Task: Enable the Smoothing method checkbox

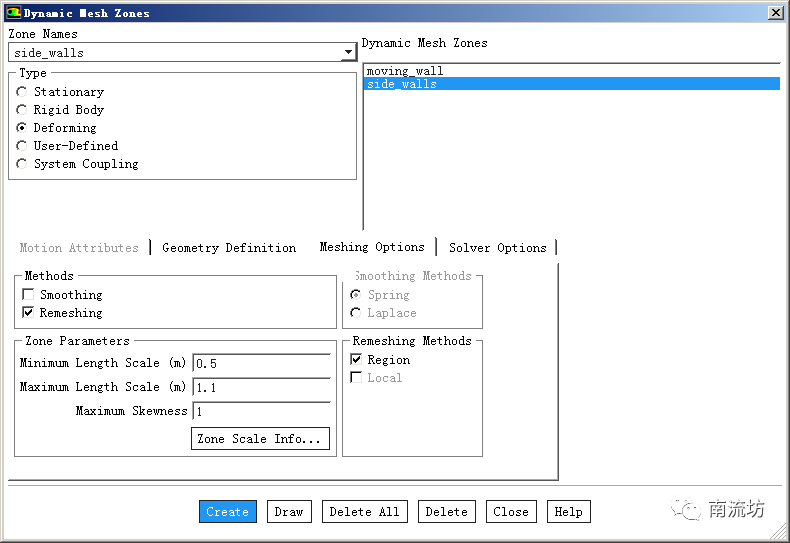Action: [x=28, y=295]
